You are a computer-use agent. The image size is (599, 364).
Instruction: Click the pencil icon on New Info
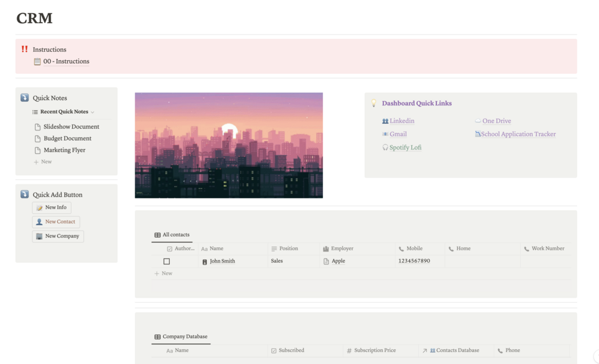(39, 207)
